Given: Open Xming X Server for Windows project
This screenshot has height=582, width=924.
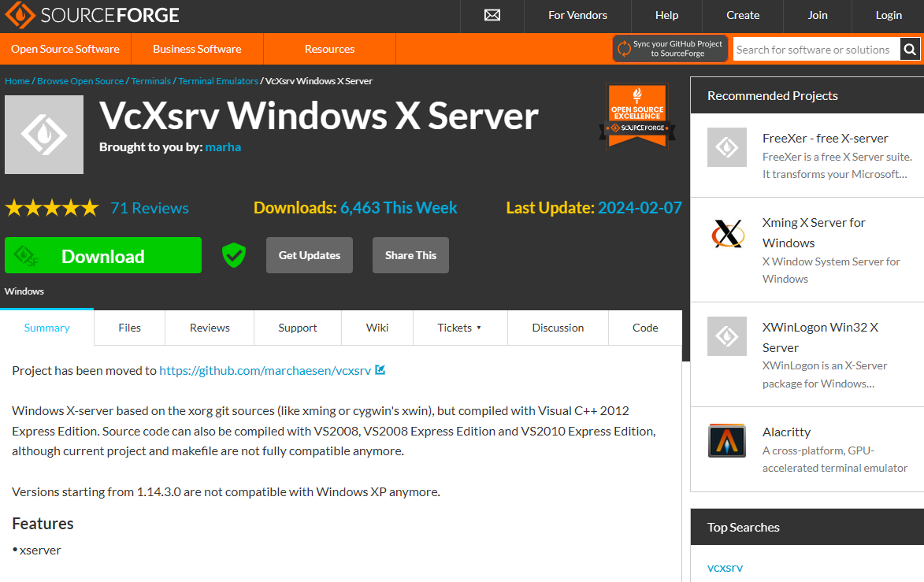Looking at the screenshot, I should point(814,232).
